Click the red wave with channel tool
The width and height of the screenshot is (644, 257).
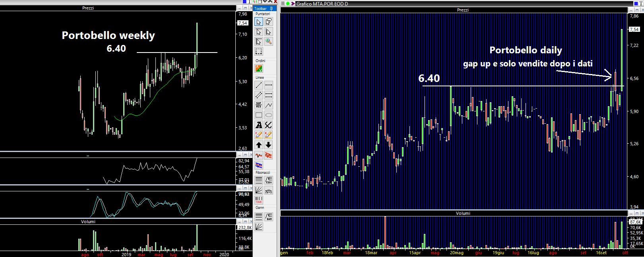tap(269, 155)
